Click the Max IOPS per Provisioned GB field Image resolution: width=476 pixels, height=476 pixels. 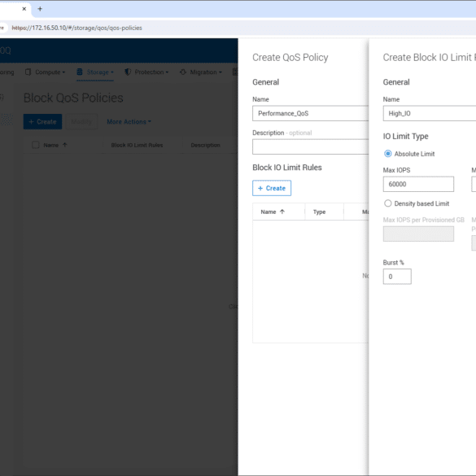click(418, 234)
